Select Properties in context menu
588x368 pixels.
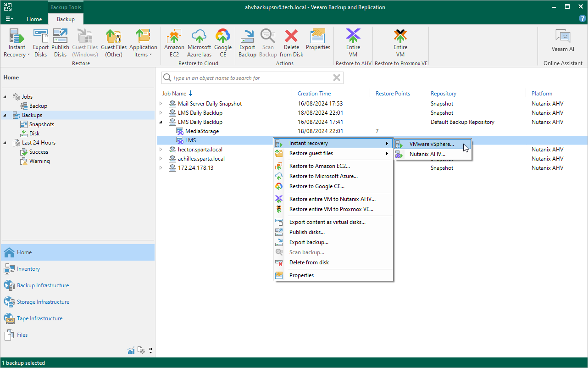(x=333, y=275)
